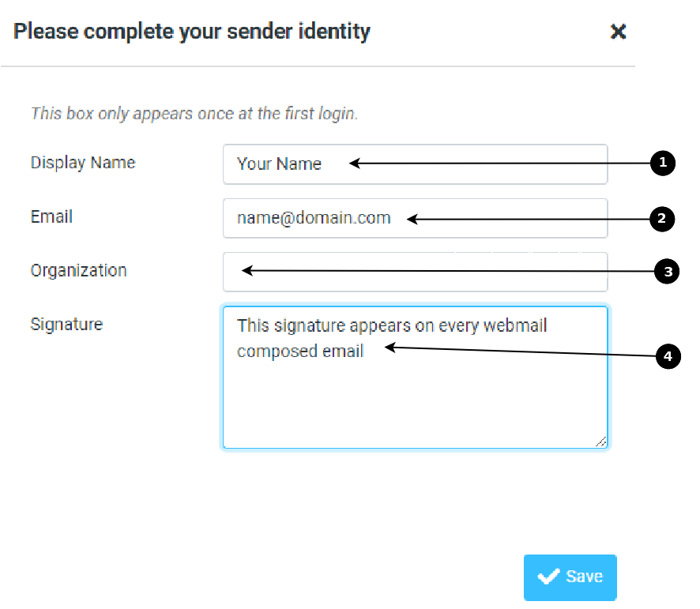Click the arrowhead pointing at Your Name
This screenshot has width=700, height=609.
(x=355, y=164)
